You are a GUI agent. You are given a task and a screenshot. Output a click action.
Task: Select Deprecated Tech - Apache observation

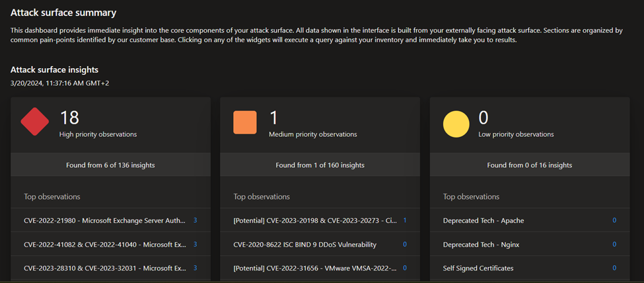530,220
